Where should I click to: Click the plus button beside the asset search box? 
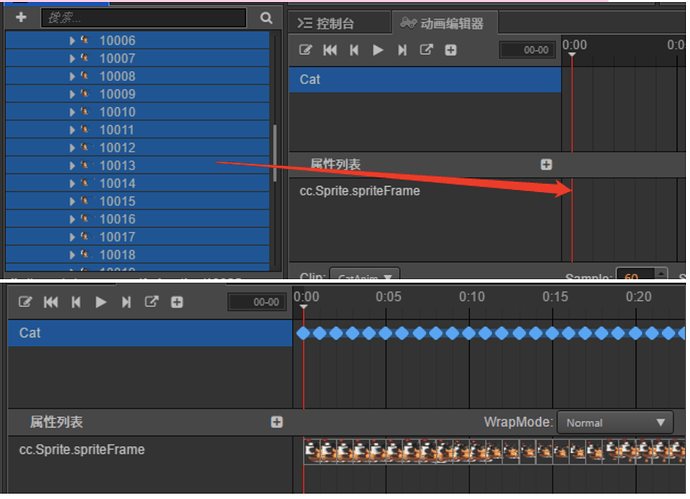coord(21,18)
